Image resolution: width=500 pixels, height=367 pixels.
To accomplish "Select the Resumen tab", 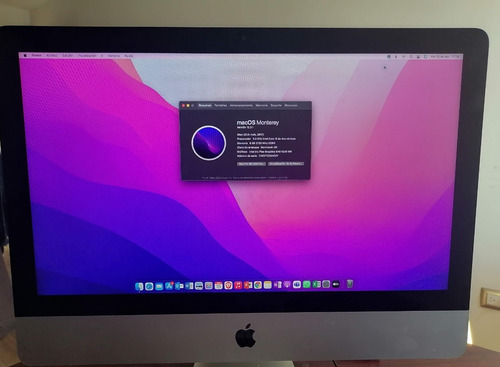I will [205, 105].
